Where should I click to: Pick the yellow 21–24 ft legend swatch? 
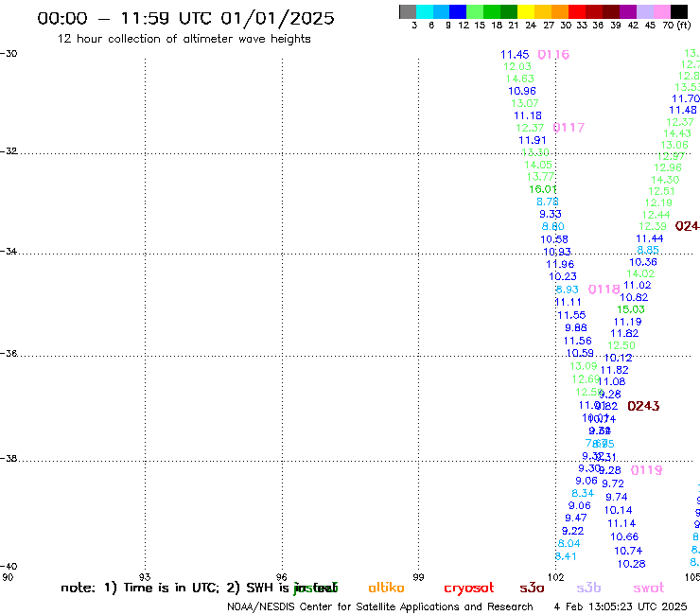(x=526, y=11)
